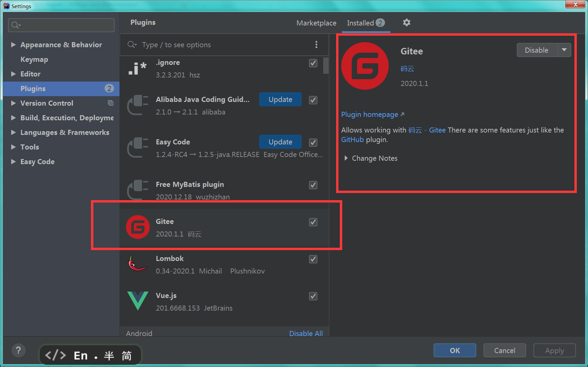Open the help question mark button
Viewport: 588px width, 367px height.
[18, 350]
